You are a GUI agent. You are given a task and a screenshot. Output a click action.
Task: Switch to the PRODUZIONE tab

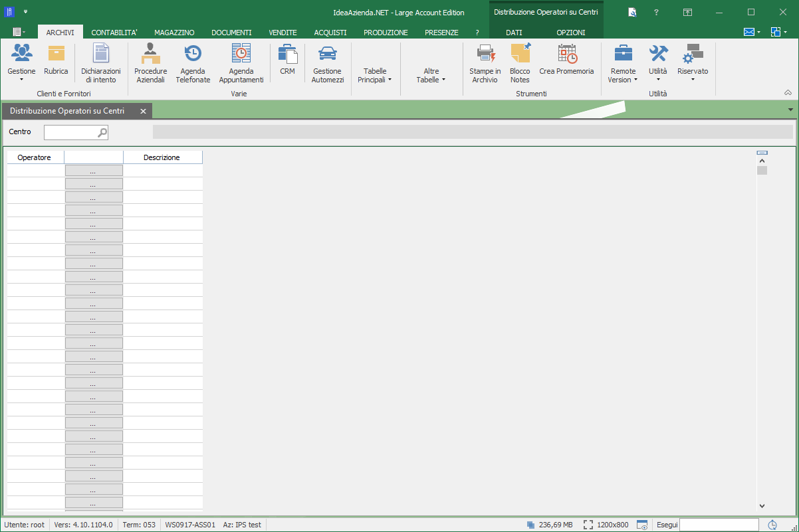coord(386,32)
